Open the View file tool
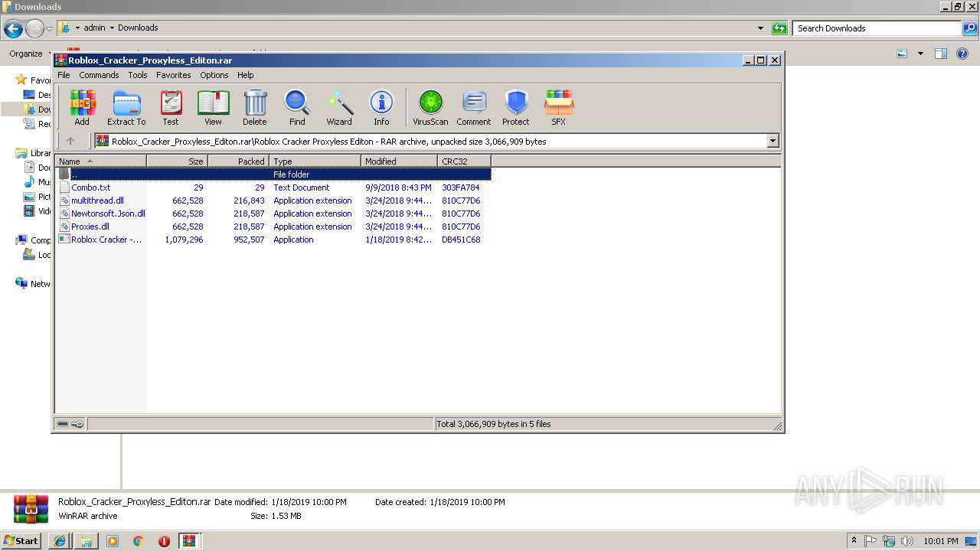The image size is (980, 551). click(213, 107)
